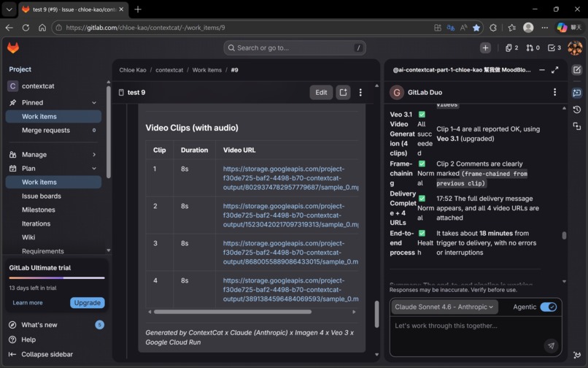
Task: Click the video table horizontal scrollbar
Action: pyautogui.click(x=233, y=312)
